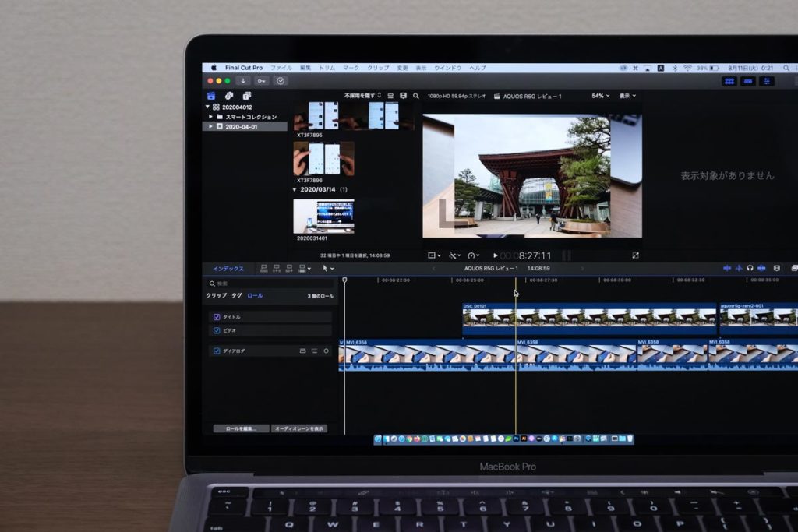Viewport: 798px width, 532px height.
Task: Open the Final Cut Pro app menu
Action: coord(244,68)
